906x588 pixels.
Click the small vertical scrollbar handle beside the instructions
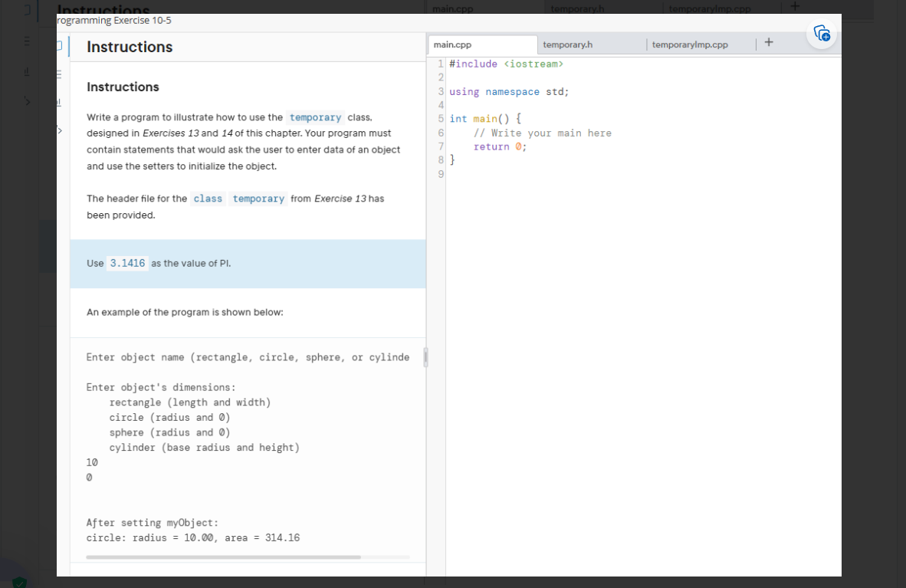coord(426,357)
